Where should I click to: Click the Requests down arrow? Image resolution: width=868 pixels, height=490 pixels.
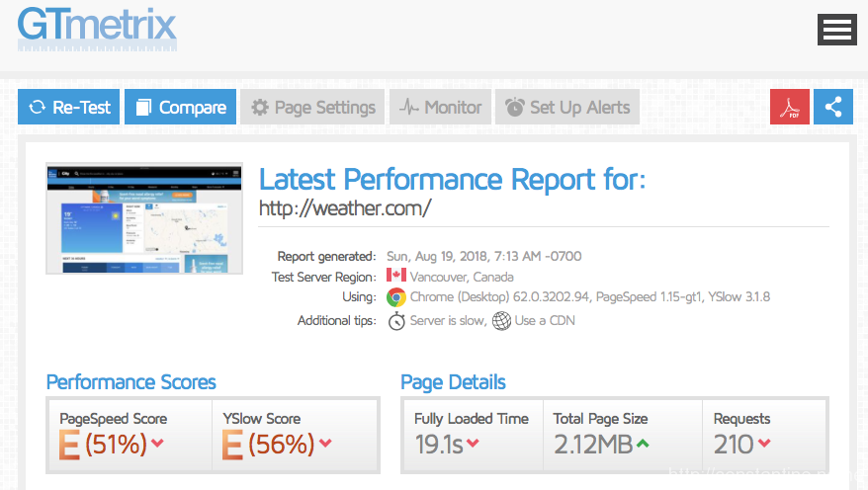tap(764, 443)
